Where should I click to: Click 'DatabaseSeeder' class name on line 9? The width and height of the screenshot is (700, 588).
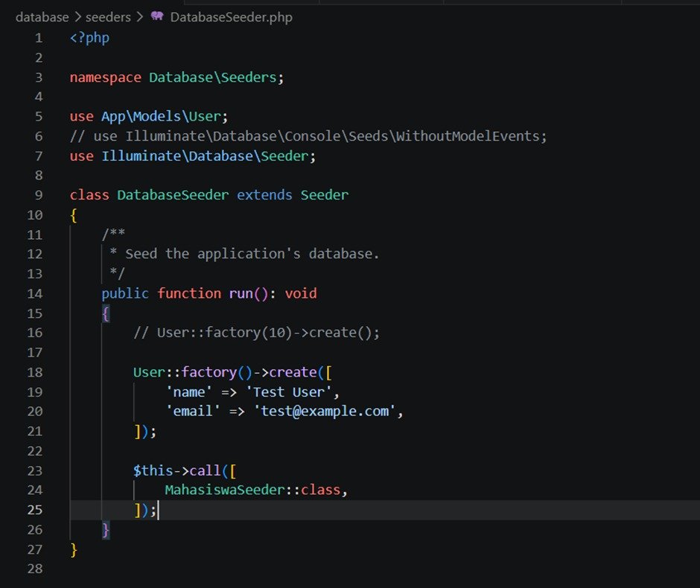pyautogui.click(x=173, y=195)
